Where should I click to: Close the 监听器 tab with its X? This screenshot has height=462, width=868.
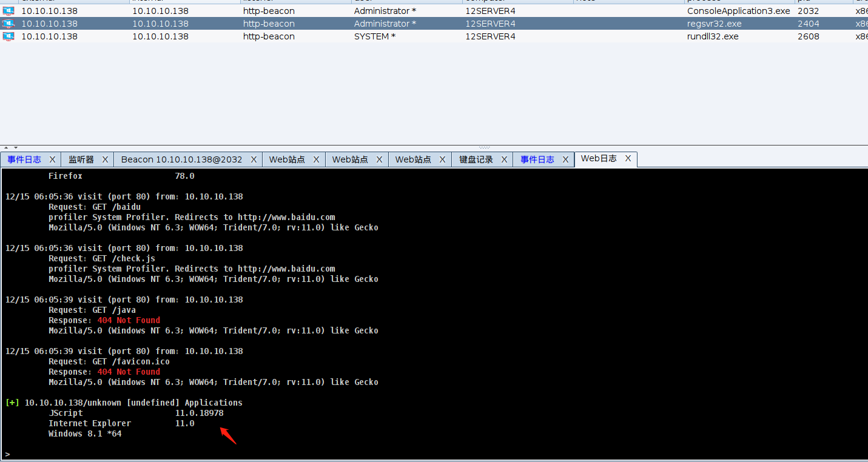(105, 159)
